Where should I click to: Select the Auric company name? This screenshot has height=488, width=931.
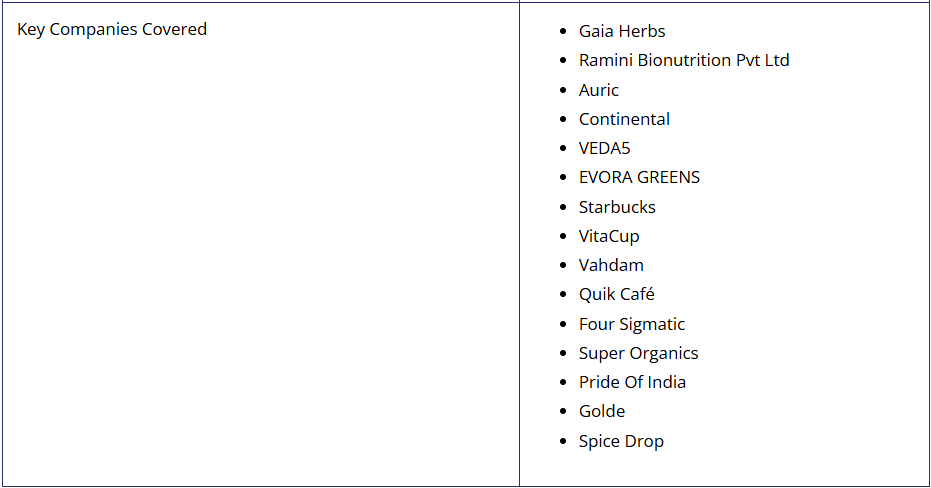click(598, 90)
